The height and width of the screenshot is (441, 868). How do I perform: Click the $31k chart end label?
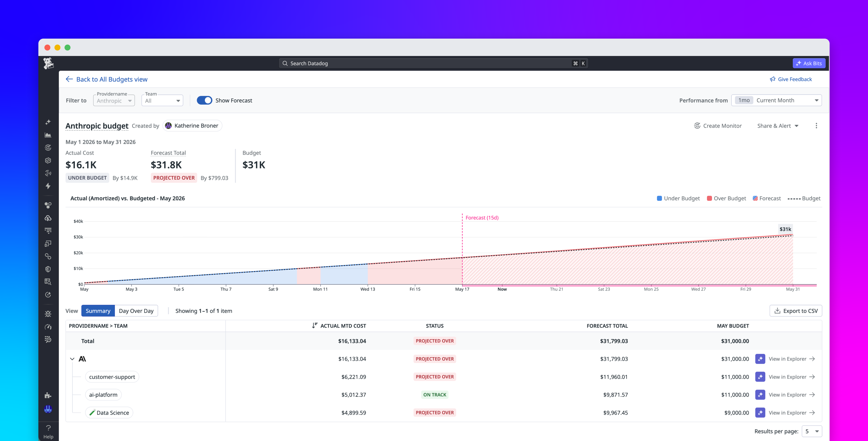(785, 229)
